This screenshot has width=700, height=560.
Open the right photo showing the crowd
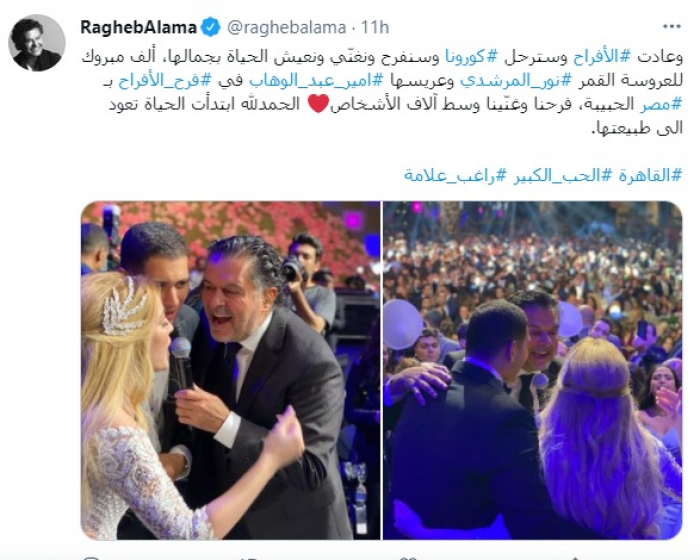(x=533, y=371)
